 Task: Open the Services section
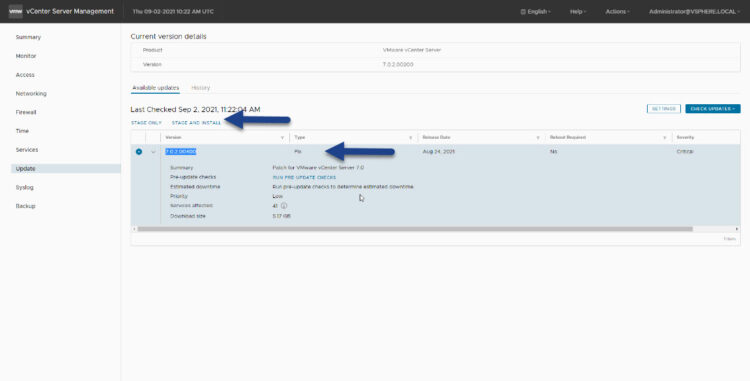27,150
